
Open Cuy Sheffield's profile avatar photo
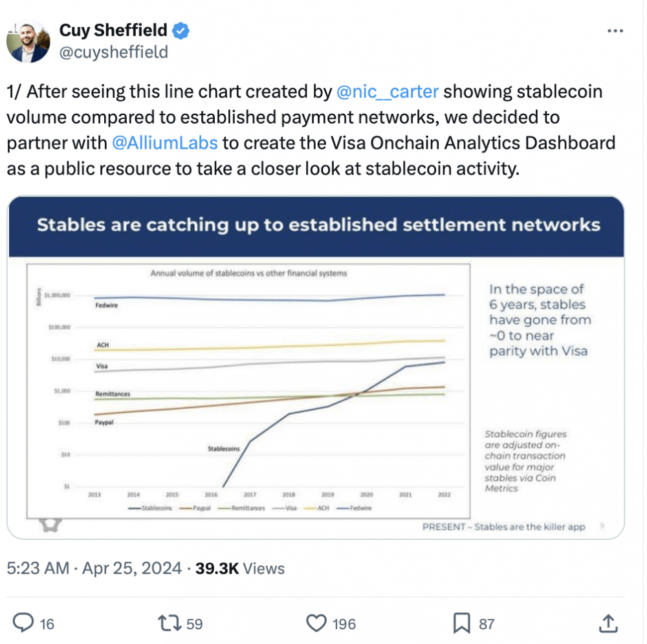tap(28, 41)
